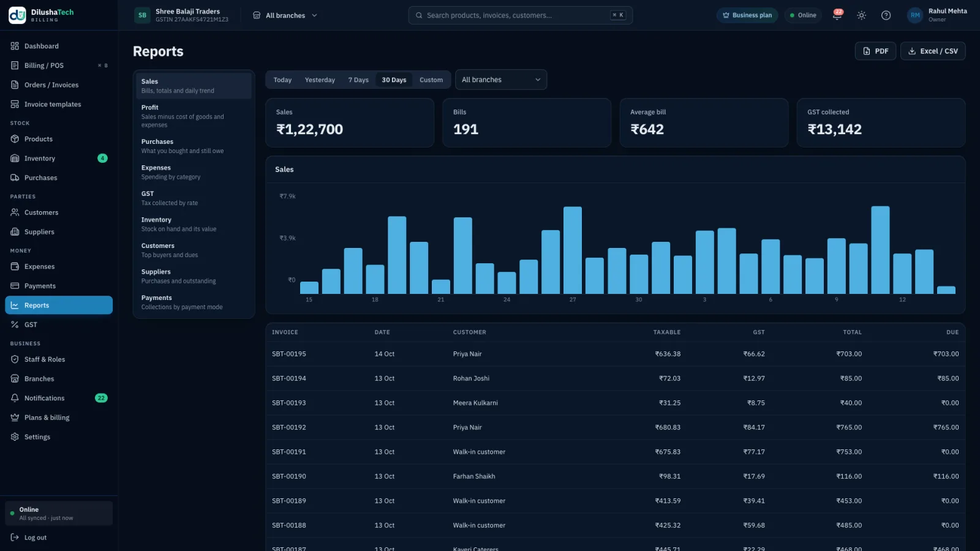Open Suppliers building icon
Viewport: 980px width, 551px height.
pos(15,232)
